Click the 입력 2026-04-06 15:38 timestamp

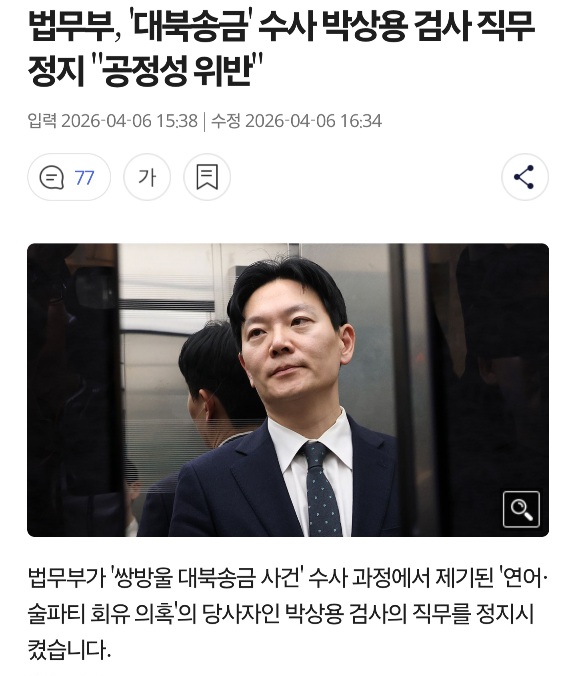(x=113, y=121)
